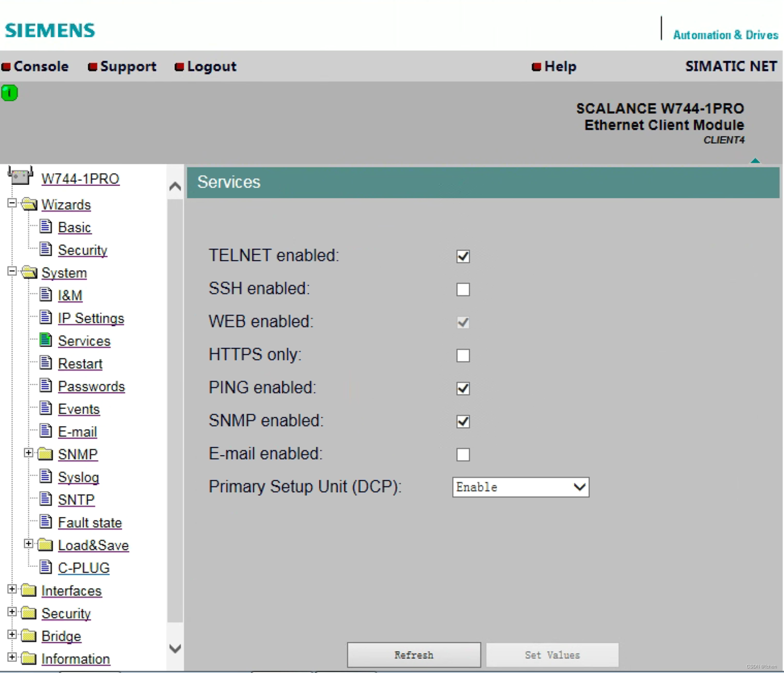The width and height of the screenshot is (784, 673).
Task: Open the Console menu item
Action: (35, 67)
